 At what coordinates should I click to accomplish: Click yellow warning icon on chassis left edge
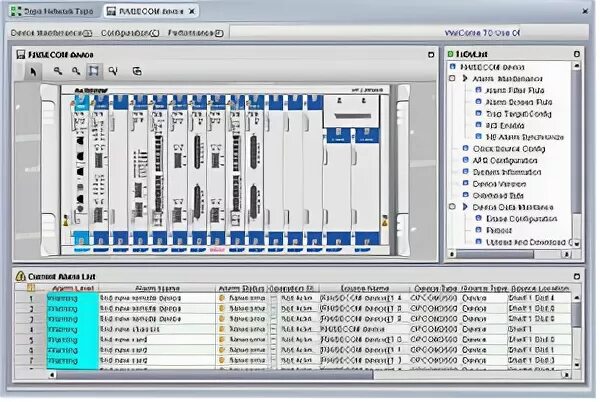click(66, 220)
